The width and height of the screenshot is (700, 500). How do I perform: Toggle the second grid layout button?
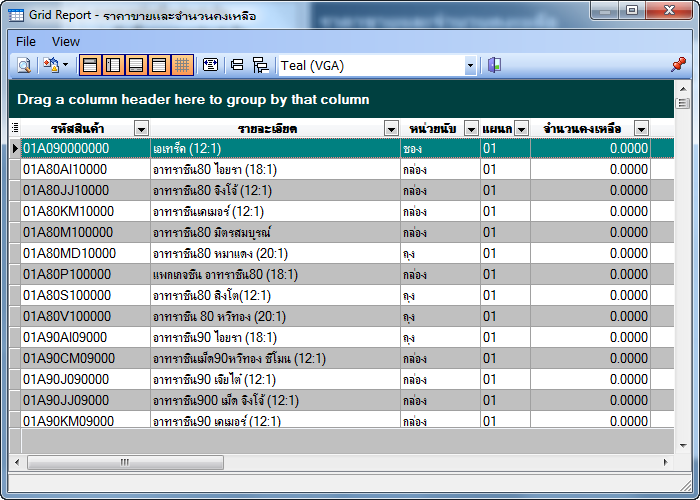pos(113,65)
